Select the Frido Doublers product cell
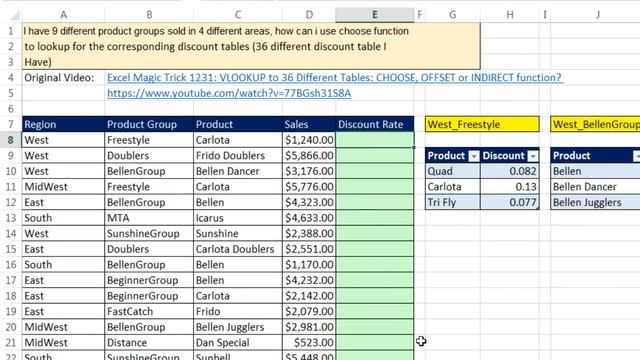The width and height of the screenshot is (640, 360). click(238, 156)
